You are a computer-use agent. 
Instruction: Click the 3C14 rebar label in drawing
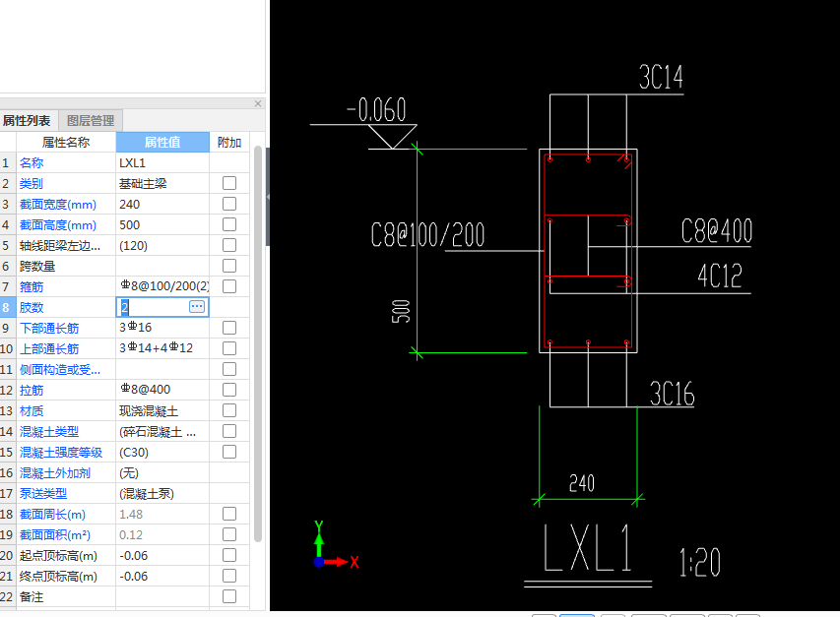[661, 77]
